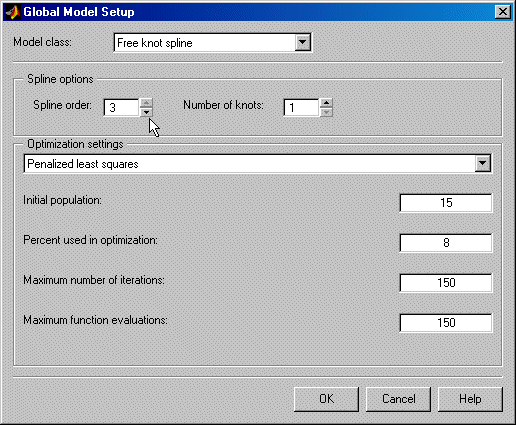The image size is (516, 425).
Task: Click the Maximum number of iterations field
Action: point(446,283)
